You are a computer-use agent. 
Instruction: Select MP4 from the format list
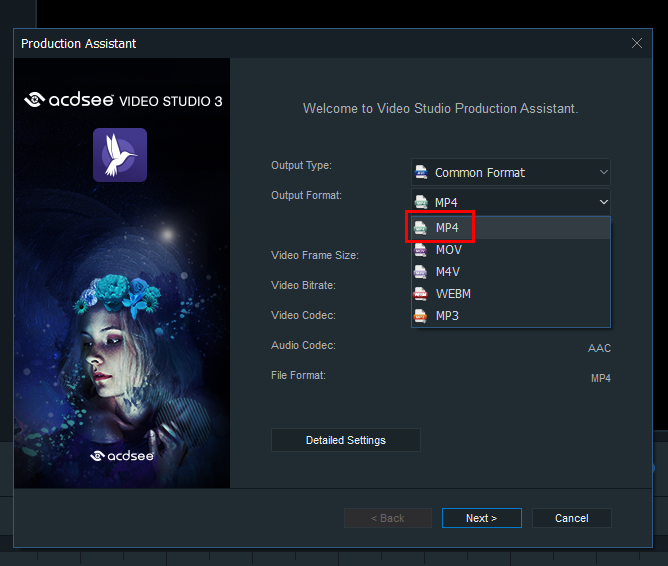[510, 228]
